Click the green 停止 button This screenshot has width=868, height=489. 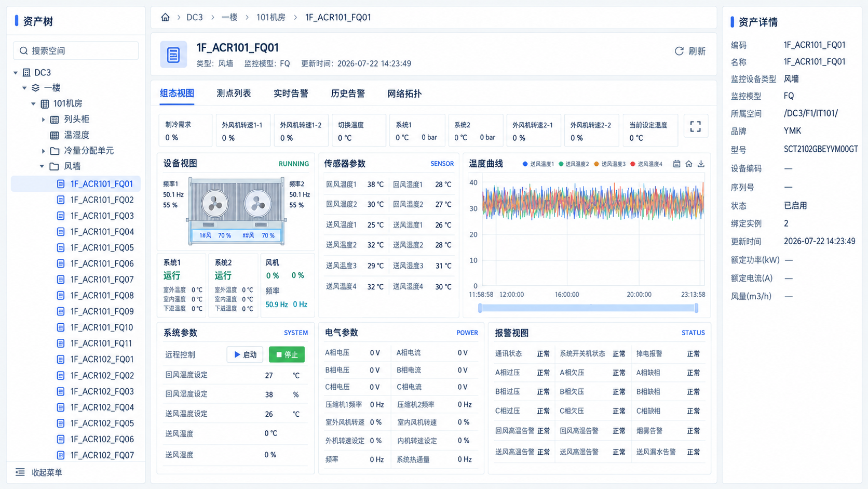(x=287, y=354)
